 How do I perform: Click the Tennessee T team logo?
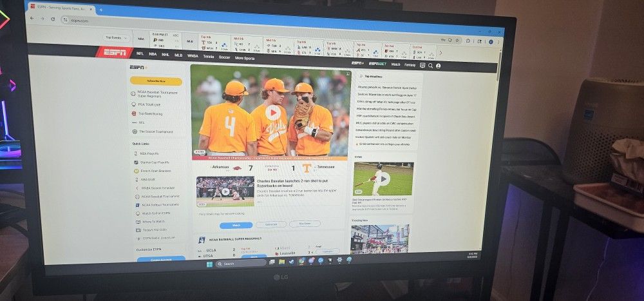point(307,168)
